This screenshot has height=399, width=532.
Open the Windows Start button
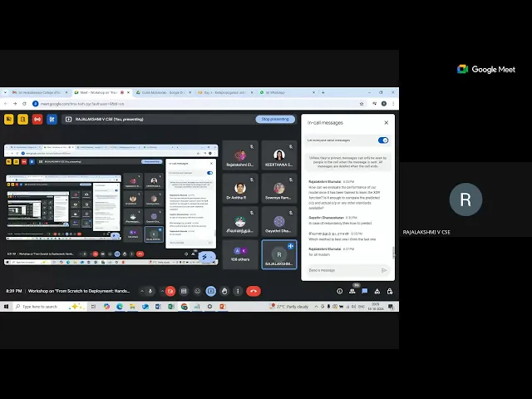click(6, 307)
